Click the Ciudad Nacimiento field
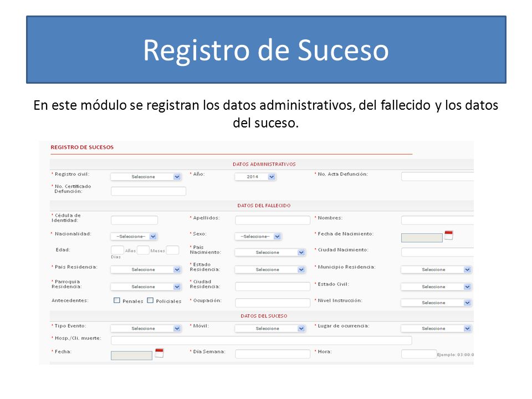 (437, 252)
